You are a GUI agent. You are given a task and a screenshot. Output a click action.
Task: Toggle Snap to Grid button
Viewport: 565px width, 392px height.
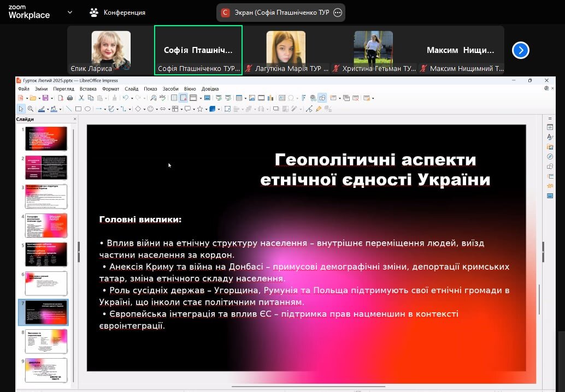point(184,98)
